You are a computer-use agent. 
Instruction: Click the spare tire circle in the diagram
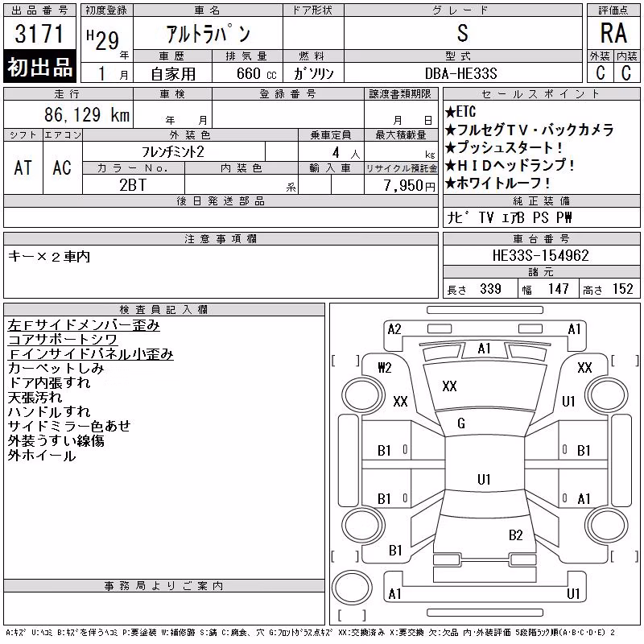pyautogui.click(x=352, y=587)
